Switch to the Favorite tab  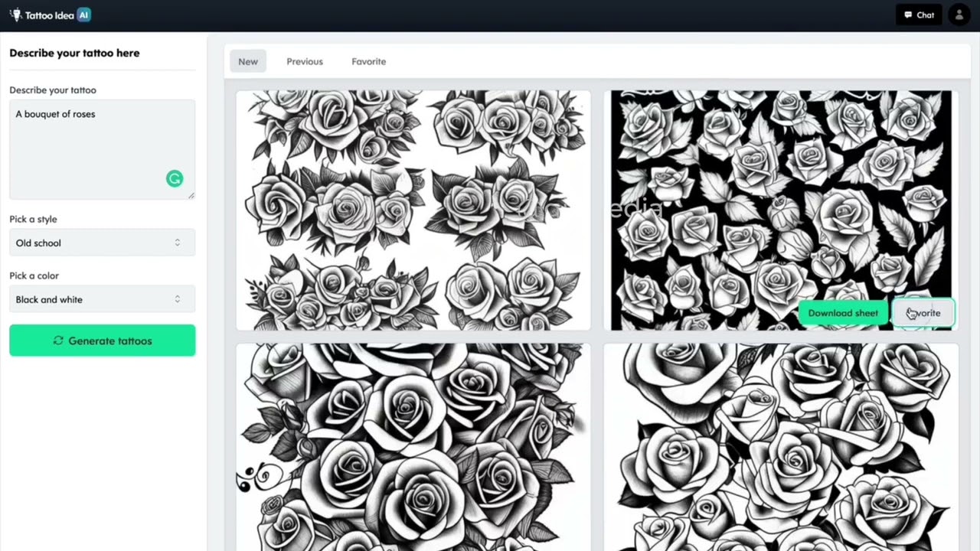click(x=368, y=61)
